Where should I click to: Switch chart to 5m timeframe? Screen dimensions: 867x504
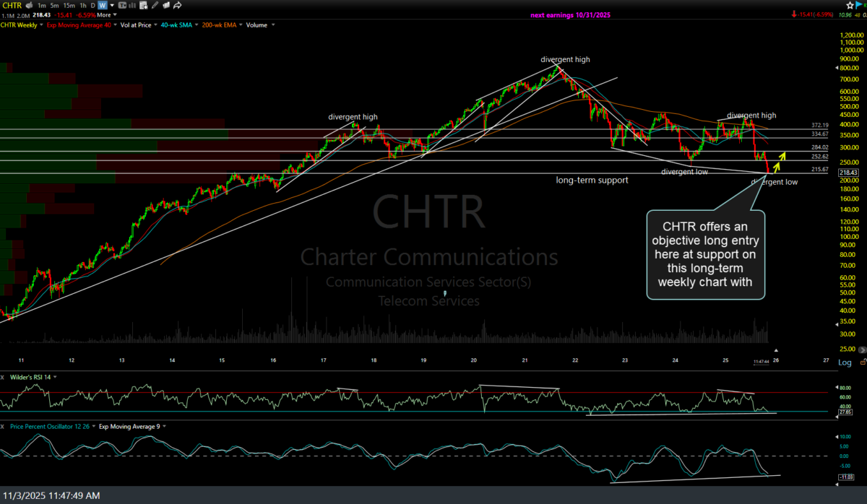54,5
